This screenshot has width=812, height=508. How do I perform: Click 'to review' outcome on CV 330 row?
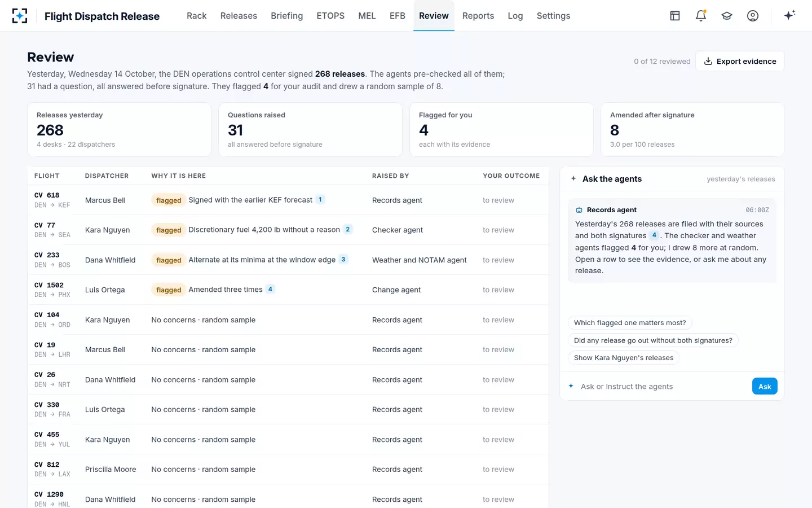pyautogui.click(x=498, y=409)
